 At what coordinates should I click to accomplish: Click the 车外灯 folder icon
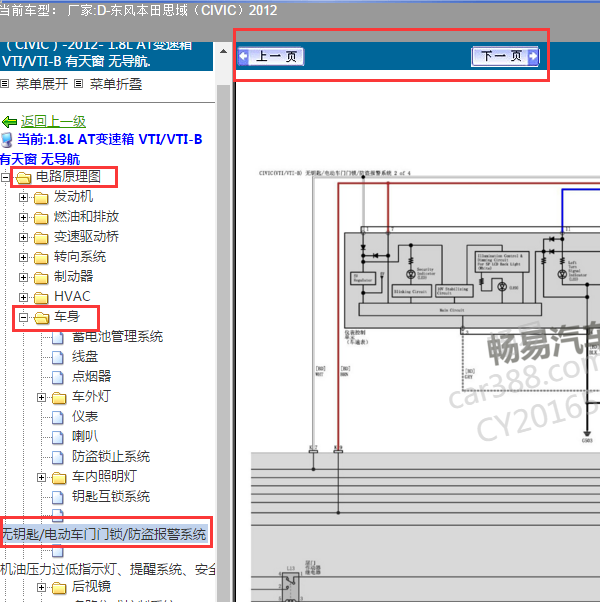click(x=59, y=398)
